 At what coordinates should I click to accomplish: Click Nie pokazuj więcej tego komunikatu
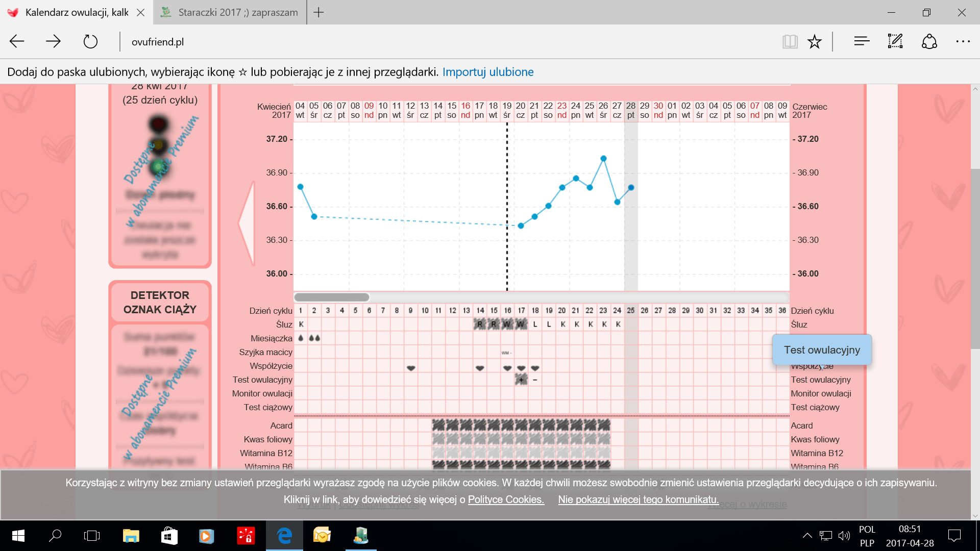638,499
